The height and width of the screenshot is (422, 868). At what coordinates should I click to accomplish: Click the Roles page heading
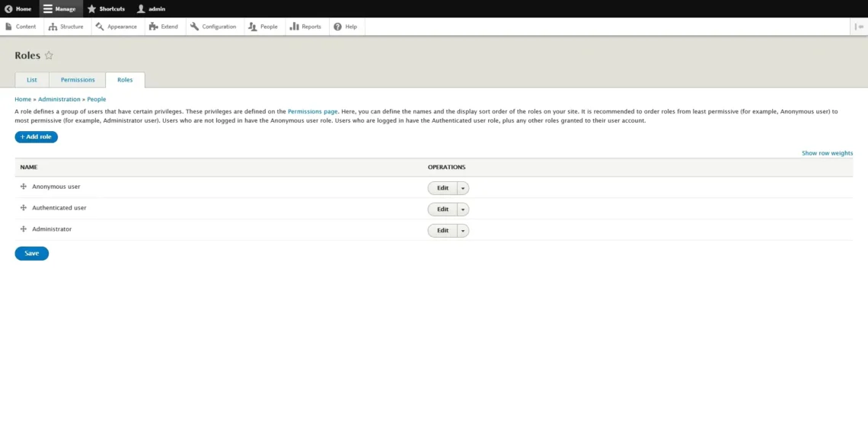(x=27, y=56)
